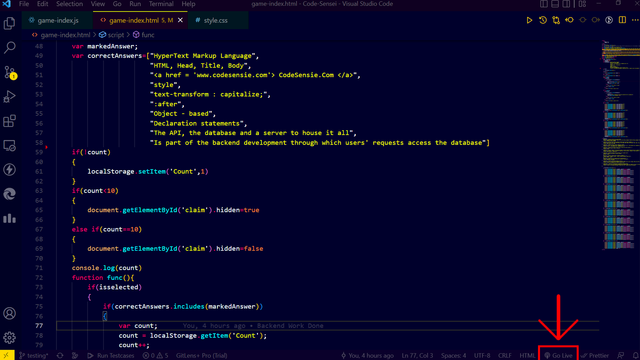The width and height of the screenshot is (640, 360).
Task: Place cursor on 'var count;' line 77
Action: point(138,326)
